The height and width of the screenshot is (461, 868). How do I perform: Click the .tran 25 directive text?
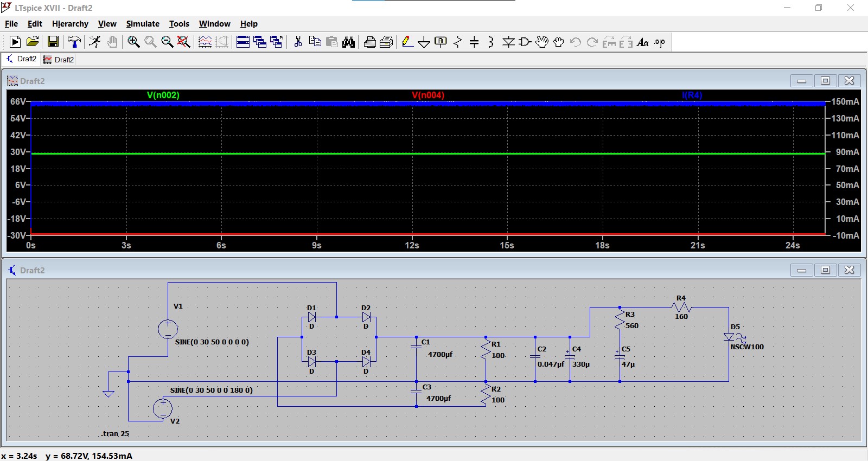pyautogui.click(x=115, y=433)
